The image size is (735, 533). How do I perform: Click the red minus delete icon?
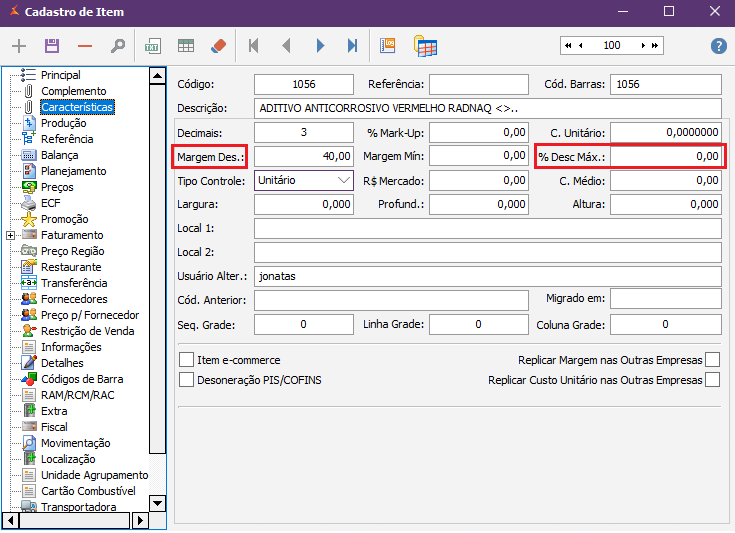point(85,46)
